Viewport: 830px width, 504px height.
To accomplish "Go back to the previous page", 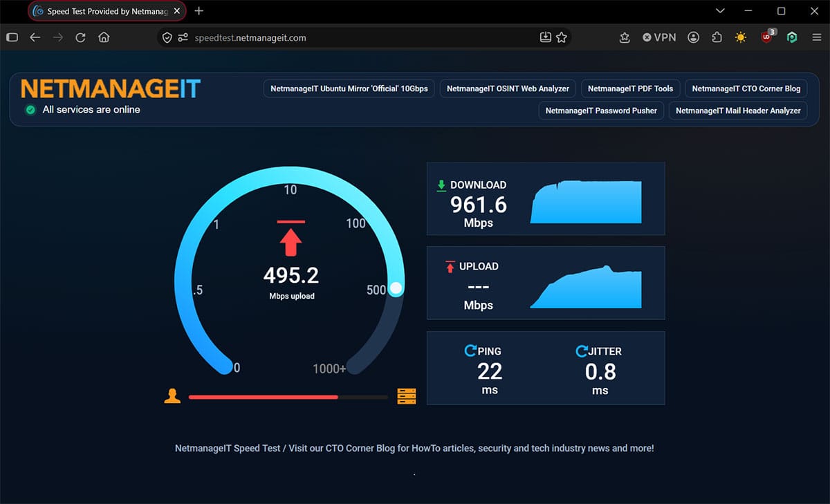I will (35, 37).
